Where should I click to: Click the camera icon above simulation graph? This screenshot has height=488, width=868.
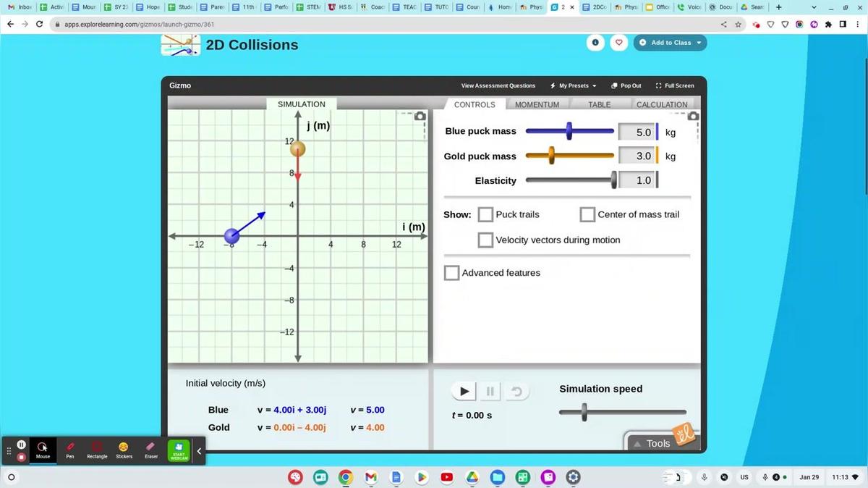[420, 117]
